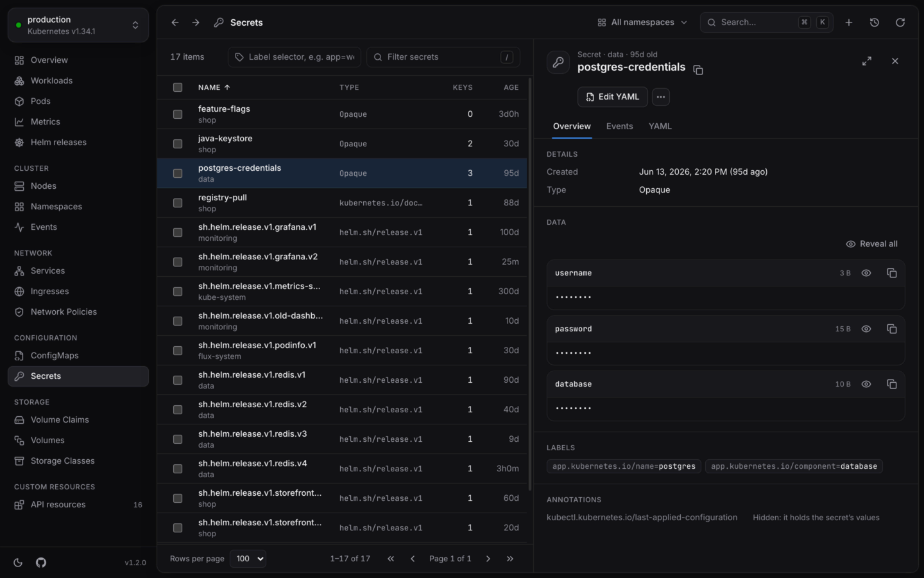The image size is (924, 578).
Task: Select the feature-flags row checkbox
Action: coord(178,114)
